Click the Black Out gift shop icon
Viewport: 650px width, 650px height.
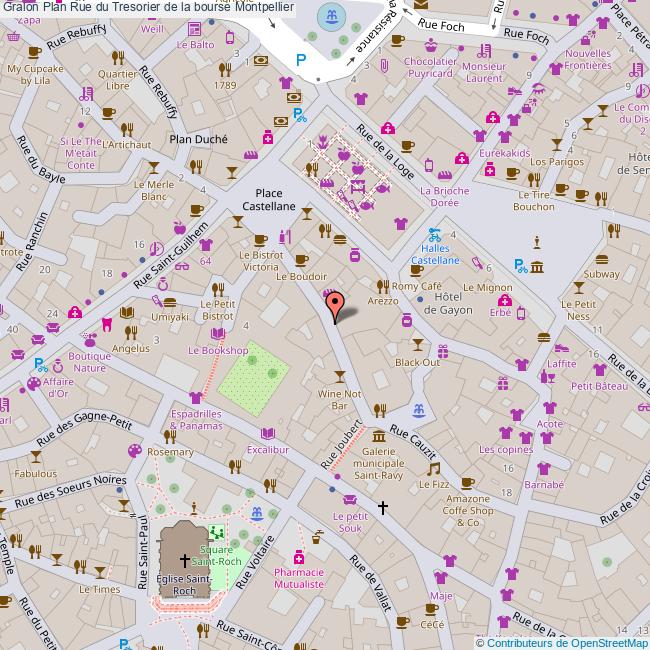[444, 350]
